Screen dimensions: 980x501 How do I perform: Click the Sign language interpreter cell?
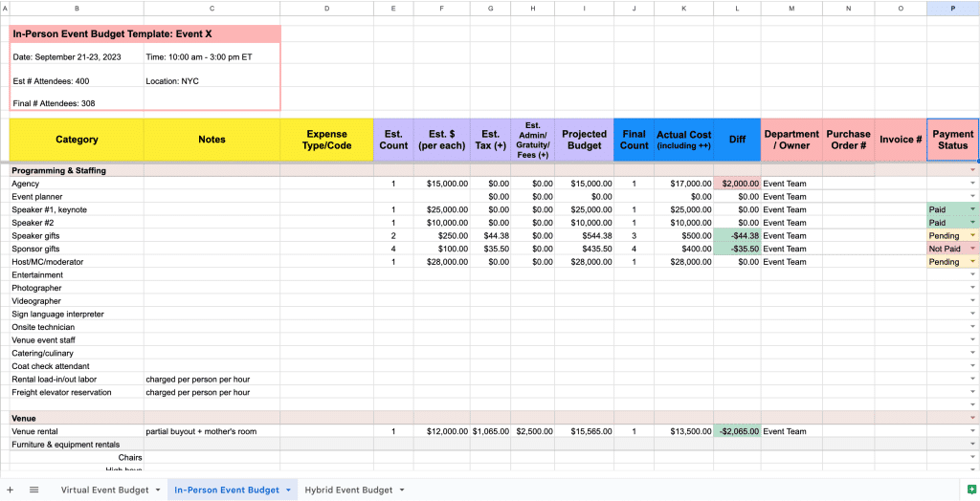point(77,315)
